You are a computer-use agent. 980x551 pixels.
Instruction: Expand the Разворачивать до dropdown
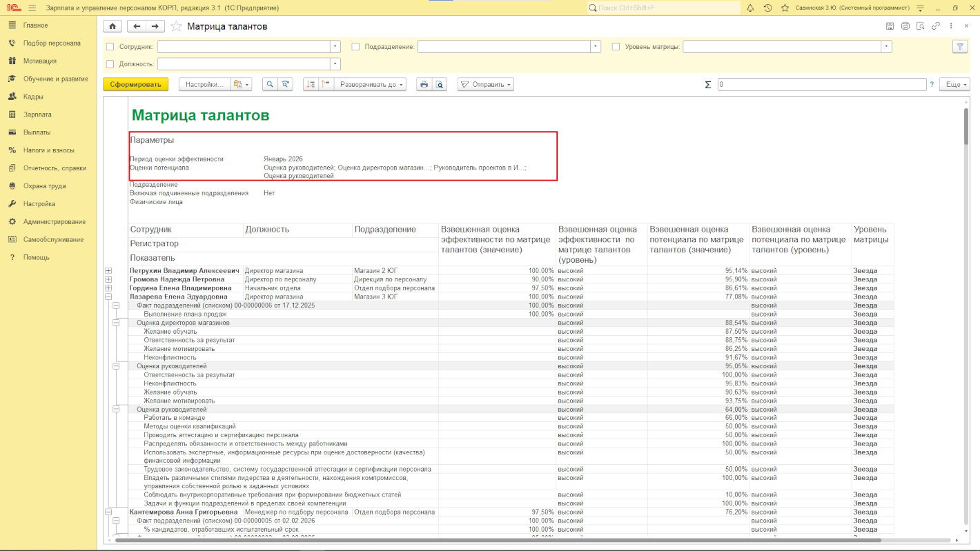[x=372, y=84]
